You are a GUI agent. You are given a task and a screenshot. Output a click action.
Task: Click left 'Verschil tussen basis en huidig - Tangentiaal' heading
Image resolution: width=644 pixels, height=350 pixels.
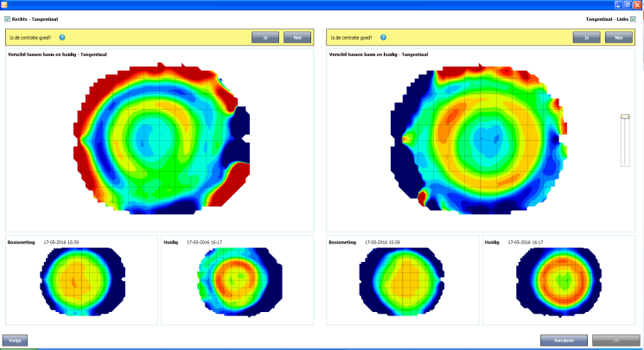[379, 54]
